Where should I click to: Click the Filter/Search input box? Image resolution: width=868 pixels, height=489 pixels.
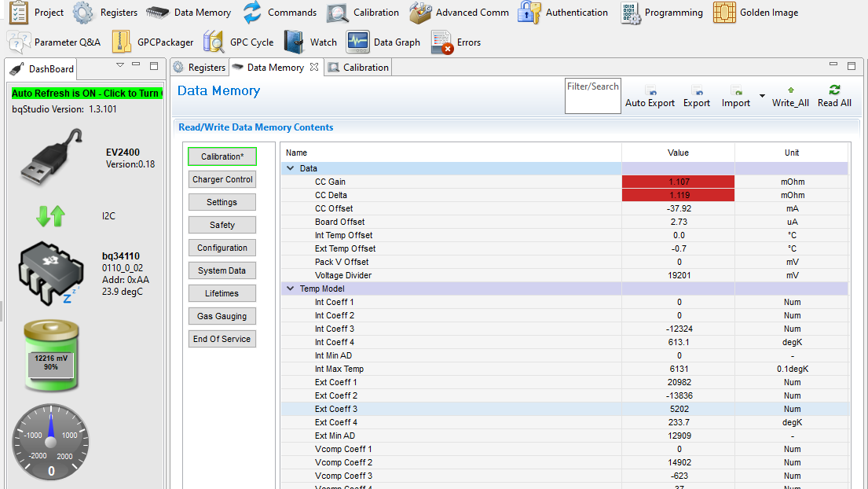(x=593, y=96)
